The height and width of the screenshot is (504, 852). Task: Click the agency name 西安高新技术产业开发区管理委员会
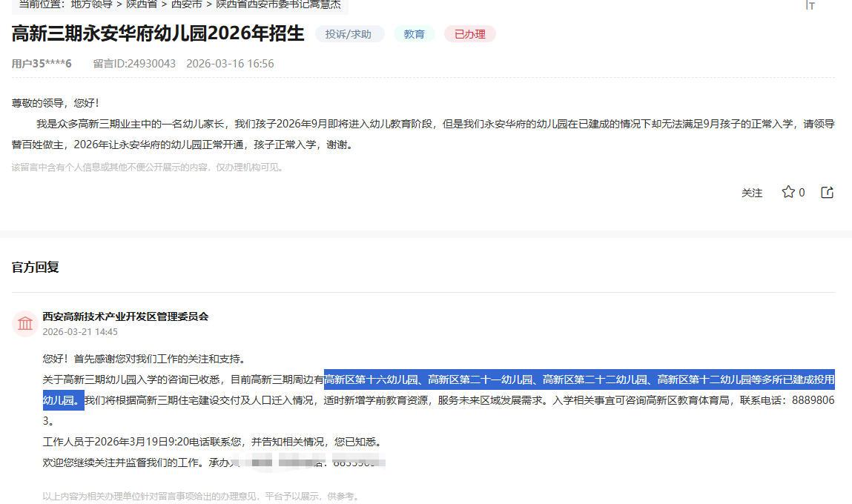[x=125, y=316]
